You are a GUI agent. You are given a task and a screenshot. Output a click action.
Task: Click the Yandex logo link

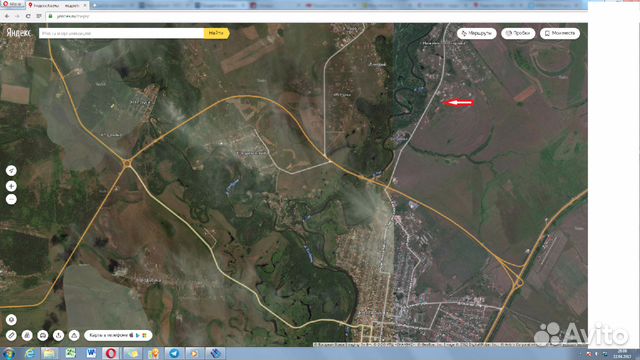pyautogui.click(x=18, y=33)
